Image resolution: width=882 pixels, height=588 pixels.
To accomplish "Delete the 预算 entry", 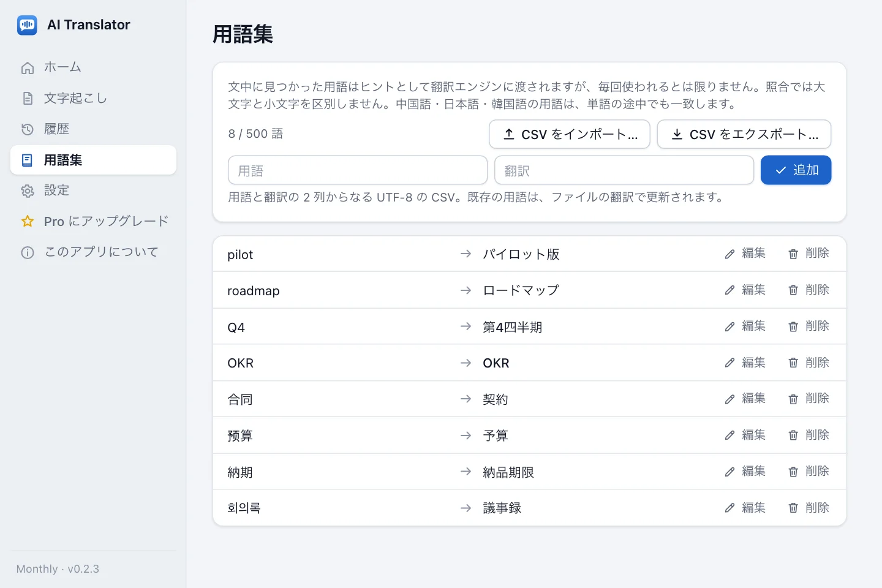I will (x=809, y=435).
